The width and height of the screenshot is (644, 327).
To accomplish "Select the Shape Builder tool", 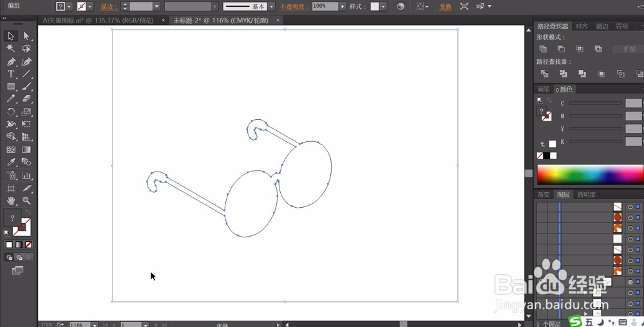I will [x=11, y=137].
